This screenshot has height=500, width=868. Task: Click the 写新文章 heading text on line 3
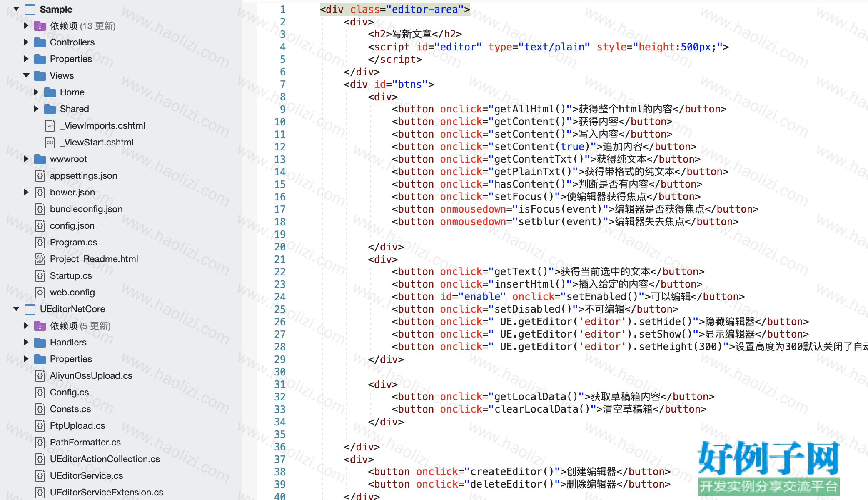click(412, 34)
